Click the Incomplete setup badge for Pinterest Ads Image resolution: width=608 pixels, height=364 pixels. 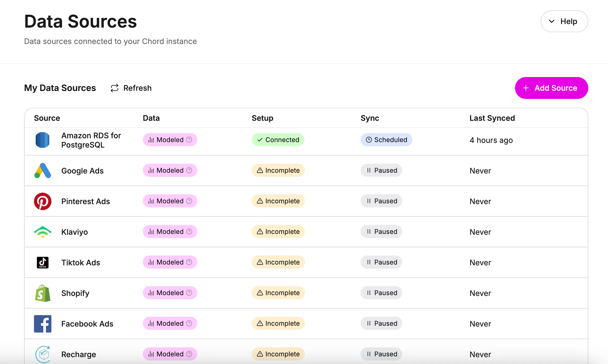click(278, 201)
